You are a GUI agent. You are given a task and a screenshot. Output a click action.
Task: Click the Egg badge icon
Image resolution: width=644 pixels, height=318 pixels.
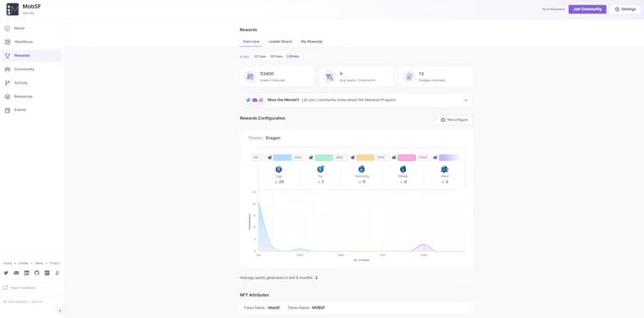click(x=279, y=169)
